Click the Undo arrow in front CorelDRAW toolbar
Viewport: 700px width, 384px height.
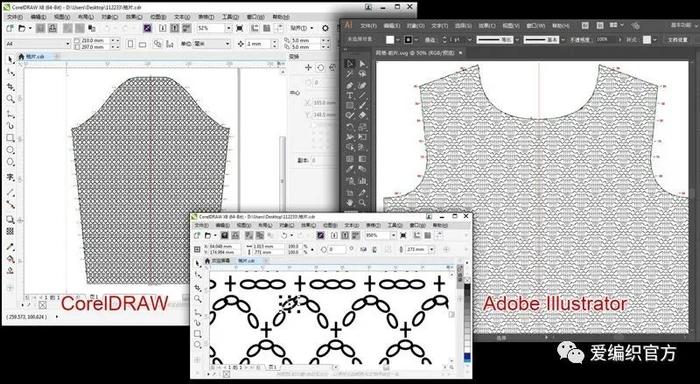pos(283,236)
